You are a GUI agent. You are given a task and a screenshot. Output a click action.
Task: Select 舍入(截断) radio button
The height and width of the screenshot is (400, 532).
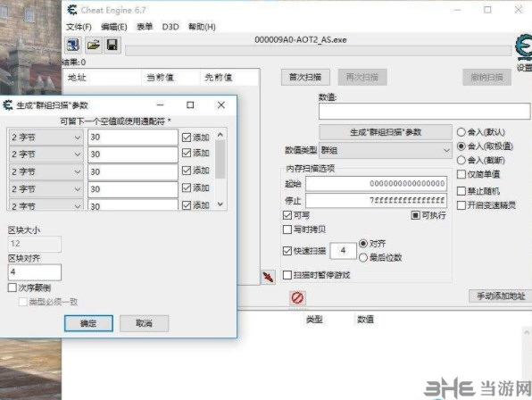461,160
